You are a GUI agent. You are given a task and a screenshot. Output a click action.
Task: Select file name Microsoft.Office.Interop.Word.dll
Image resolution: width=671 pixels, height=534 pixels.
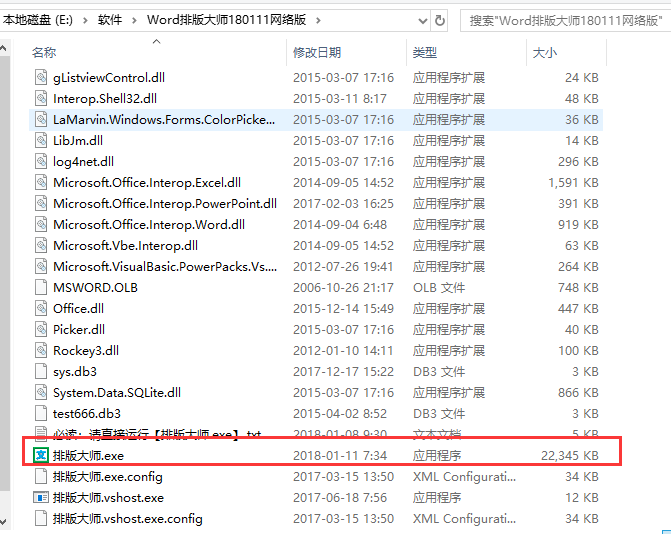click(149, 224)
